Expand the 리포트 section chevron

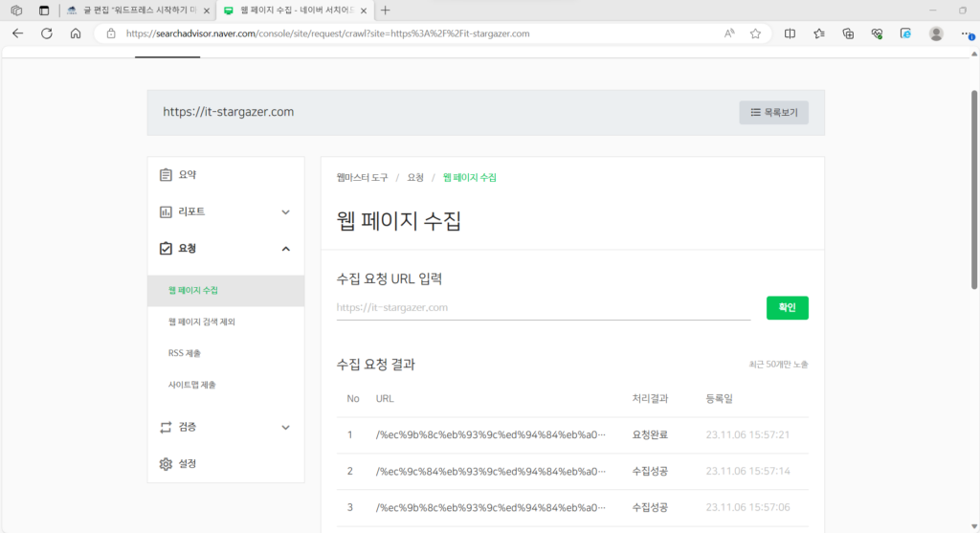[x=285, y=212]
